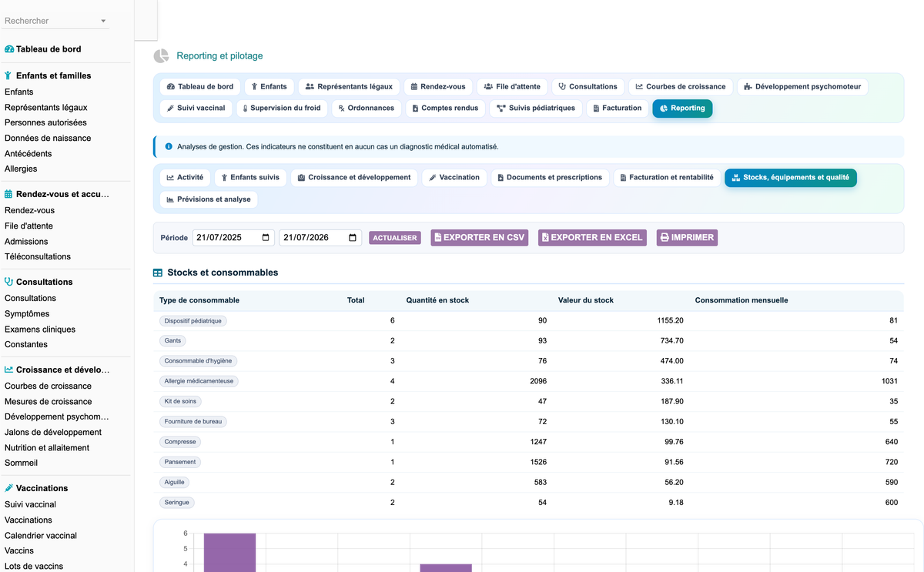Open the Tableau de bord module tab
924x572 pixels.
click(x=200, y=86)
